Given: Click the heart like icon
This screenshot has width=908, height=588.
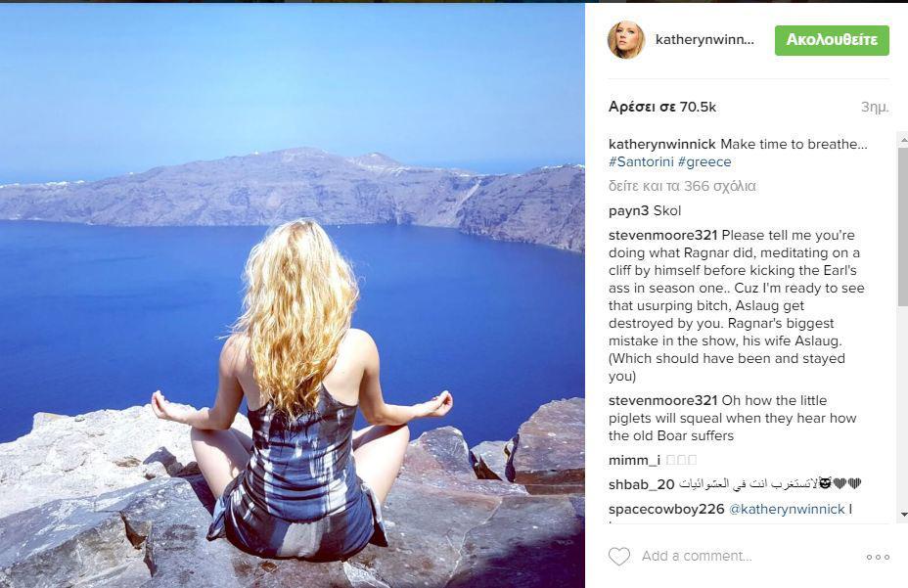Looking at the screenshot, I should tap(619, 556).
